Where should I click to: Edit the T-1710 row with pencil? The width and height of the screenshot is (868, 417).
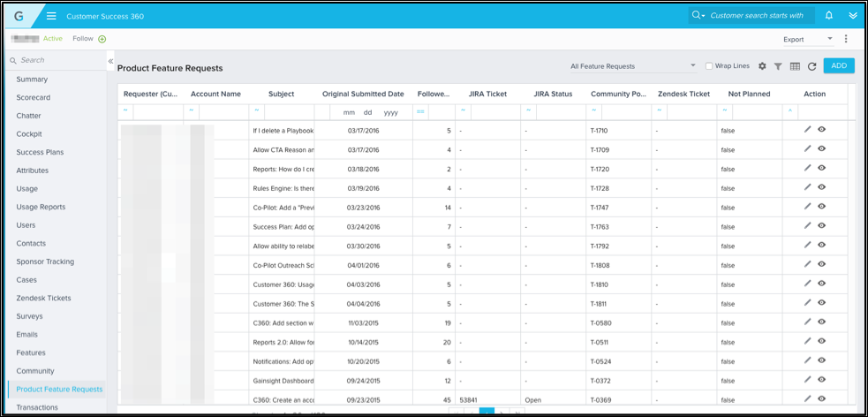(807, 130)
